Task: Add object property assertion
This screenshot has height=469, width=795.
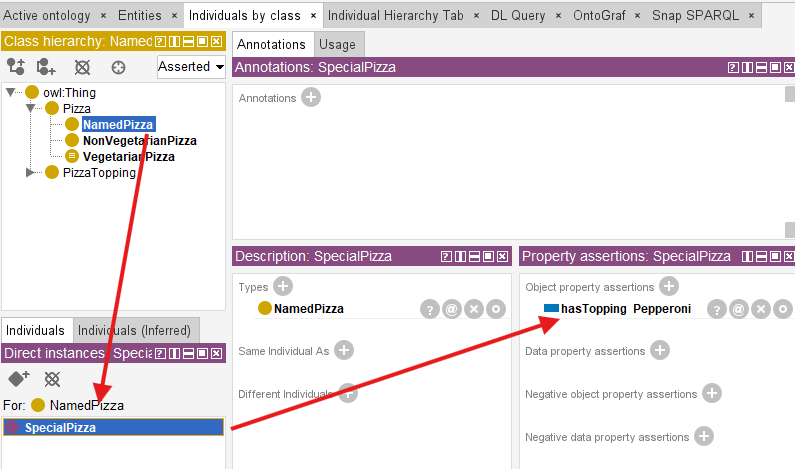Action: 669,286
